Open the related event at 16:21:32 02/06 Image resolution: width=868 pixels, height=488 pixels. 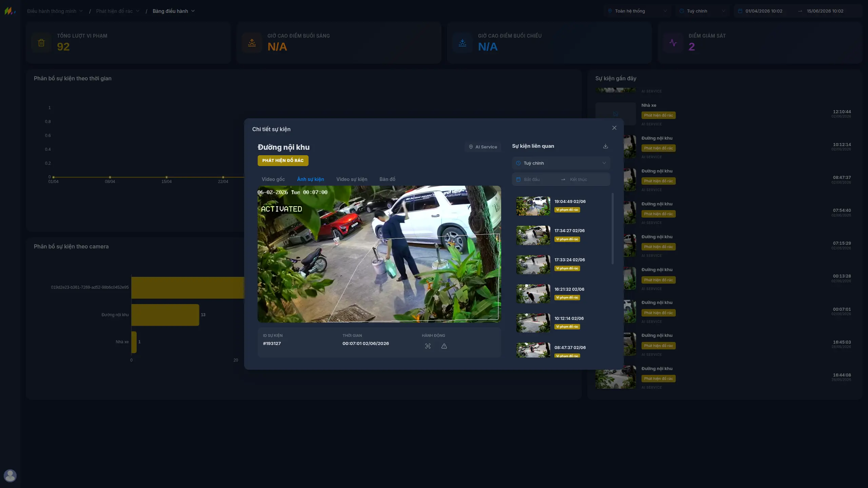tap(561, 293)
